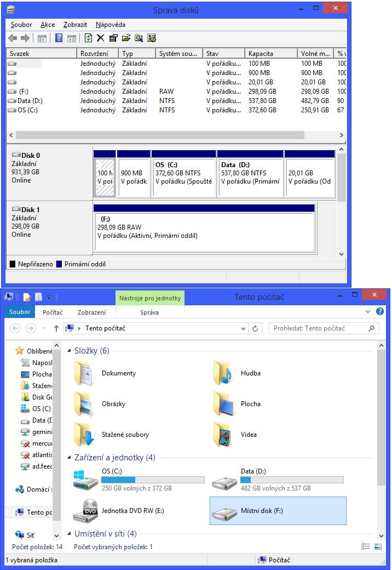Switch to the Zobrazení ribbon tab
The height and width of the screenshot is (570, 392).
tap(92, 312)
